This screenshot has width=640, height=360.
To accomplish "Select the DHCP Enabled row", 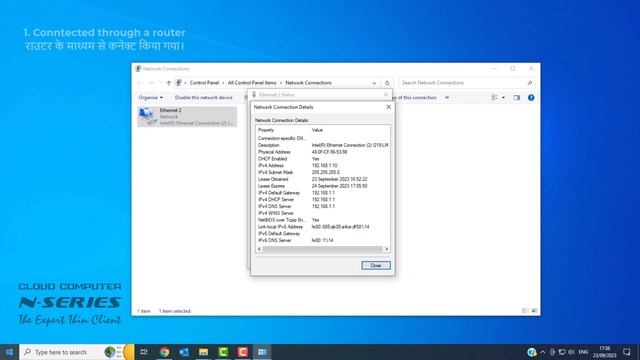I will tap(322, 159).
